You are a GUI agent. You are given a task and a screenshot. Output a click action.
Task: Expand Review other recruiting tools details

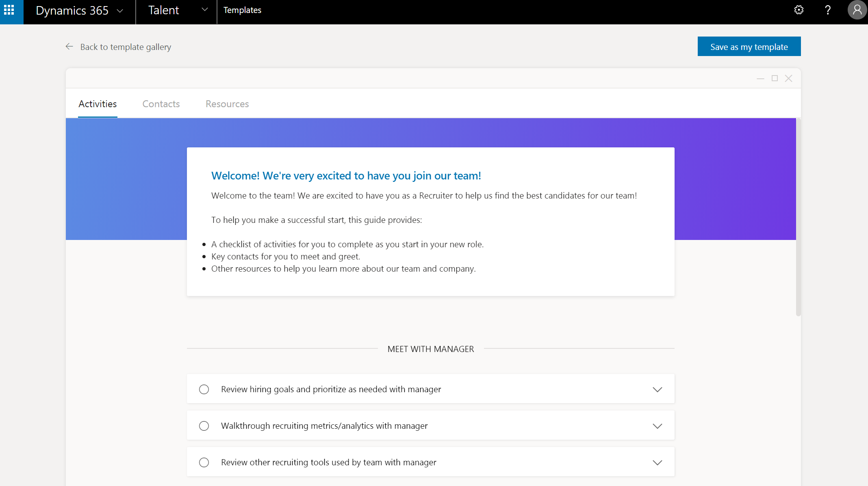click(x=657, y=462)
